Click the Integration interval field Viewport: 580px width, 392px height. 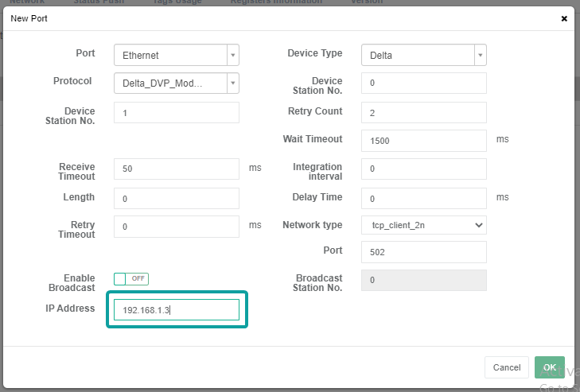pos(423,169)
